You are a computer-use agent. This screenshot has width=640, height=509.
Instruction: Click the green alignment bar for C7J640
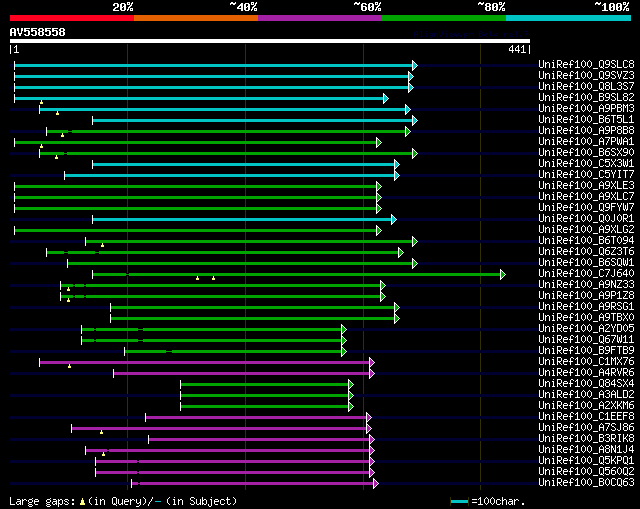(x=297, y=275)
